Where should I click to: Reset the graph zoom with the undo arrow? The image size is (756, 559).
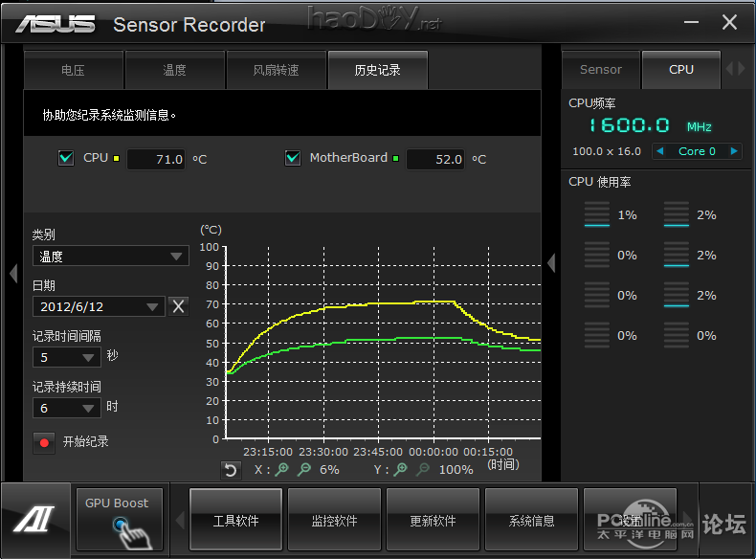[x=230, y=469]
